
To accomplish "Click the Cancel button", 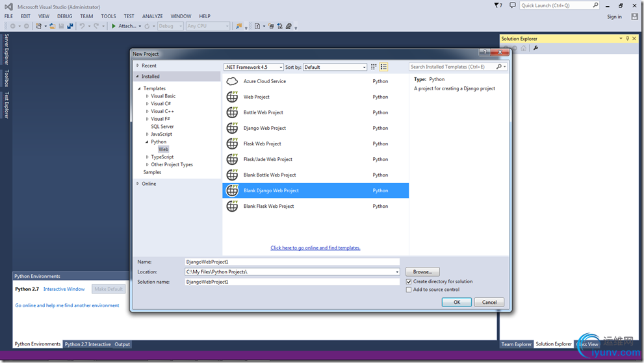I will (x=489, y=302).
